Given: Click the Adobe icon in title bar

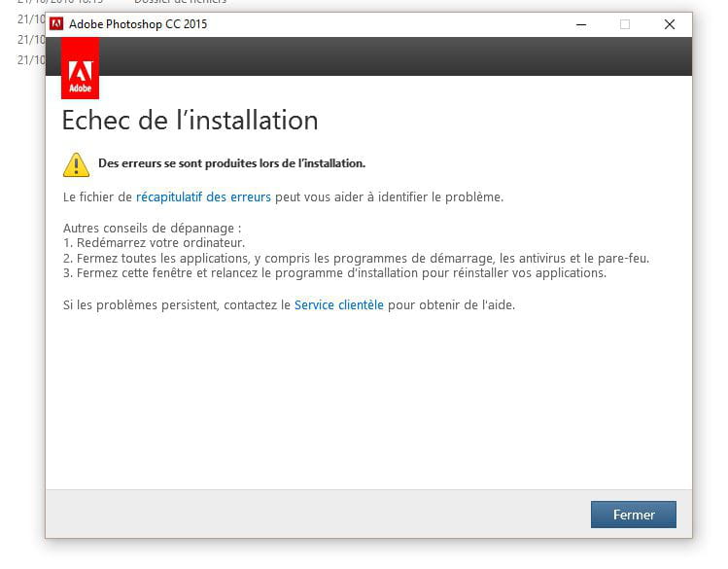Looking at the screenshot, I should coord(56,23).
